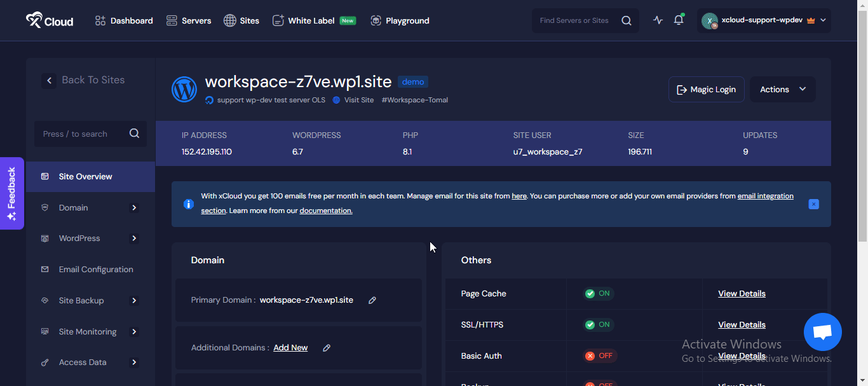
Task: Click the edit pencil beside Primary Domain
Action: (x=372, y=300)
